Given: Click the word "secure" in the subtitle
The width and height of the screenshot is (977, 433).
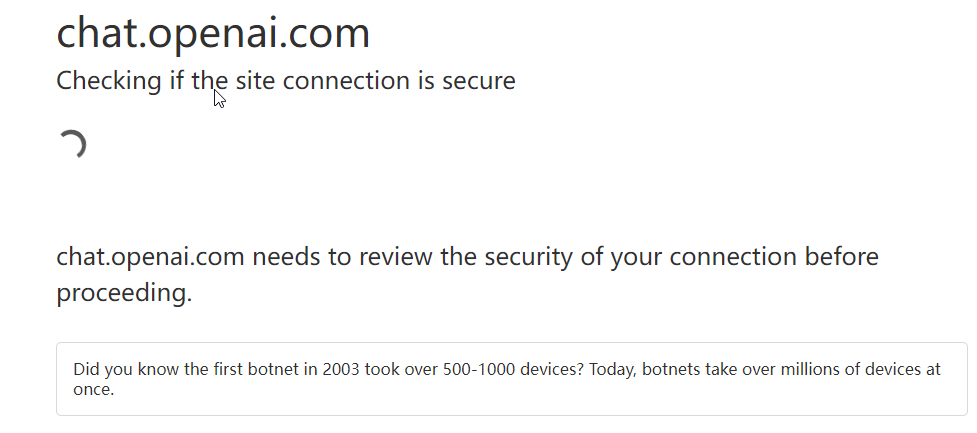Looking at the screenshot, I should pos(480,81).
